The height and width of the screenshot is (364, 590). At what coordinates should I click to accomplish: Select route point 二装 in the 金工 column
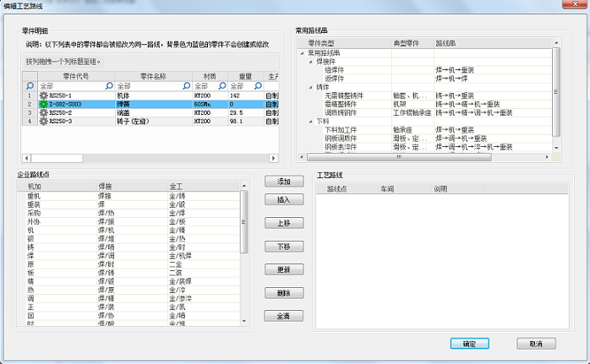[176, 273]
